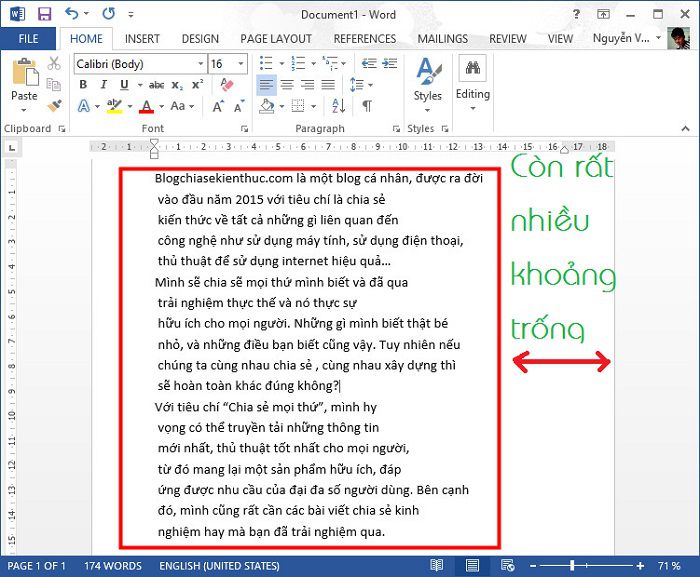This screenshot has height=577, width=700.
Task: Toggle Underline formatting
Action: (124, 84)
